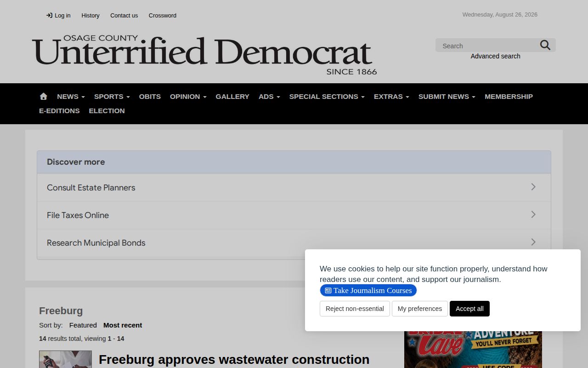Screen dimensions: 588x368
Task: Select the Consult Estate Planners row
Action: 294,187
